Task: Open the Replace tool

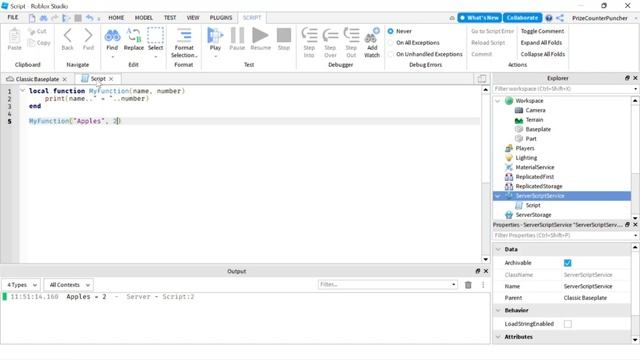Action: pyautogui.click(x=133, y=36)
